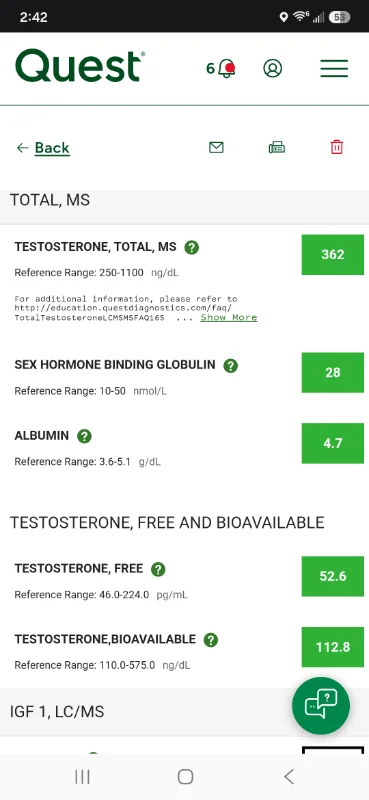
Task: Tap the help icon beside Albumin
Action: coord(84,436)
